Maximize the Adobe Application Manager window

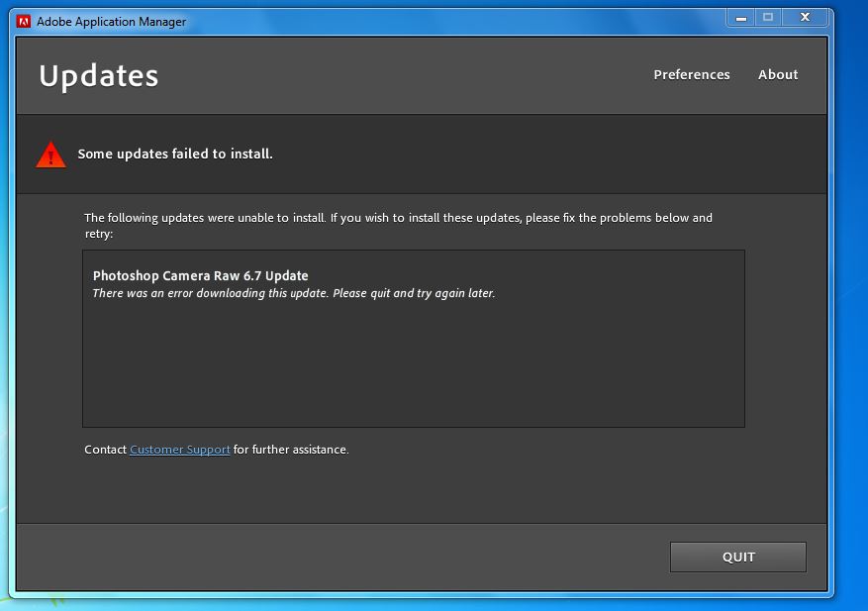coord(769,17)
